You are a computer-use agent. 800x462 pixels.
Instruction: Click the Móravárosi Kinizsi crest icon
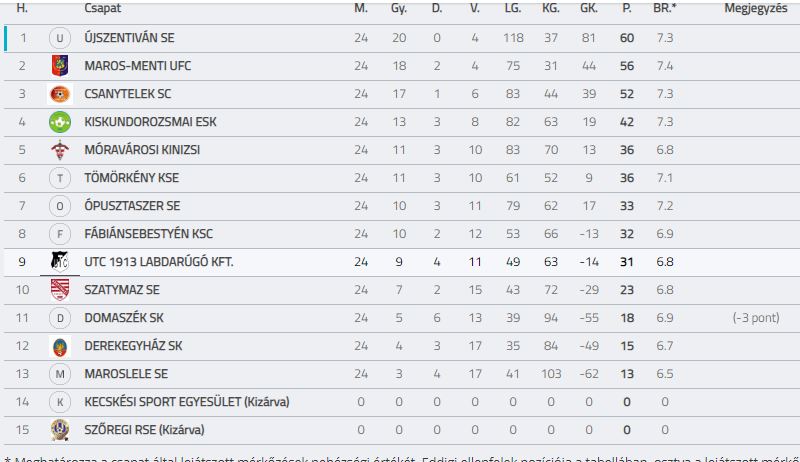click(60, 150)
